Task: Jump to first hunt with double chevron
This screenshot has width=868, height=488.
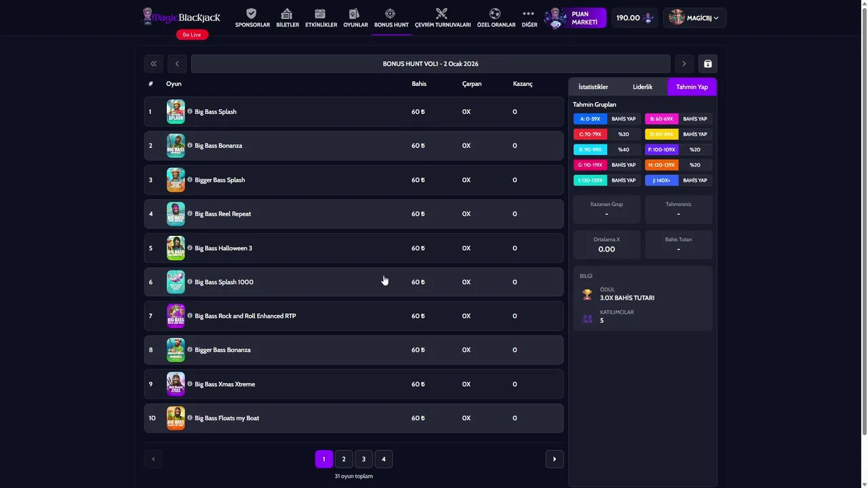Action: (x=154, y=64)
